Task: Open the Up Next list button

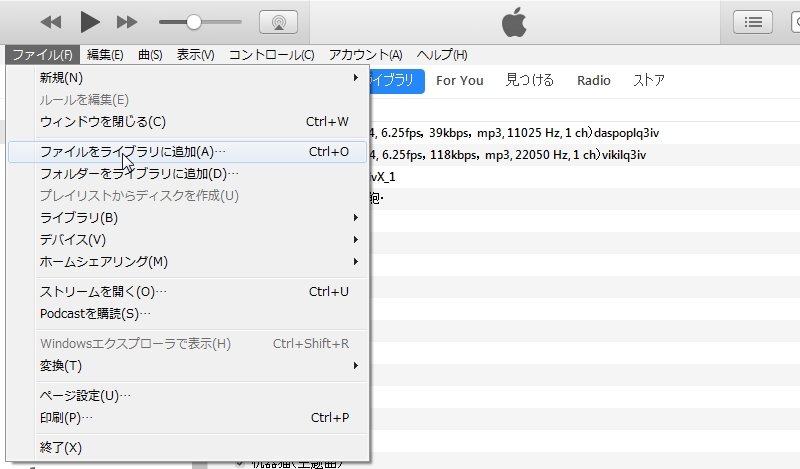Action: [753, 22]
